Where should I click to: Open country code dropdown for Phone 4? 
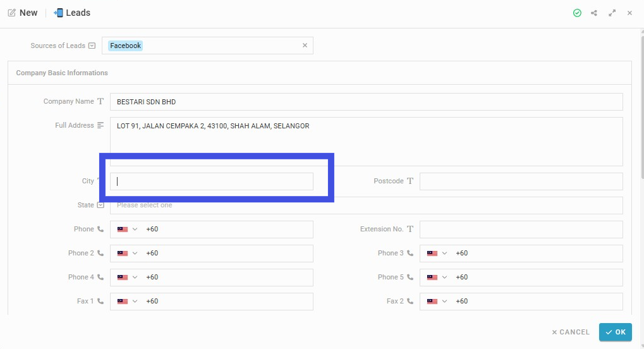(x=135, y=278)
